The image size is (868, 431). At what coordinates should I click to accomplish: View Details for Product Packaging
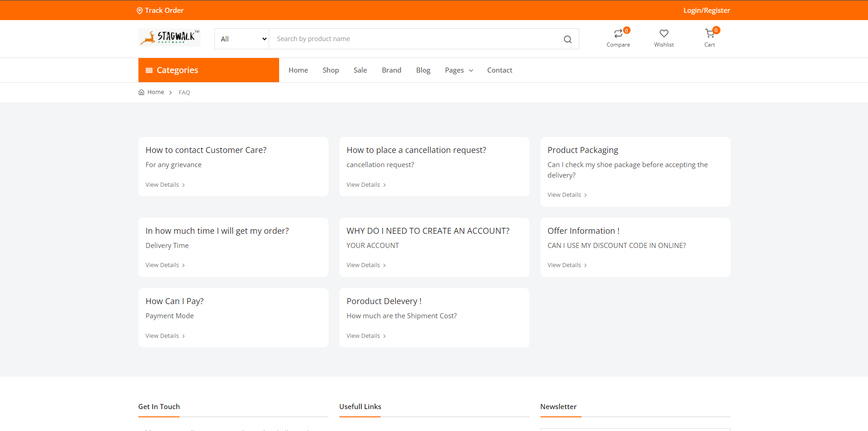coord(567,195)
